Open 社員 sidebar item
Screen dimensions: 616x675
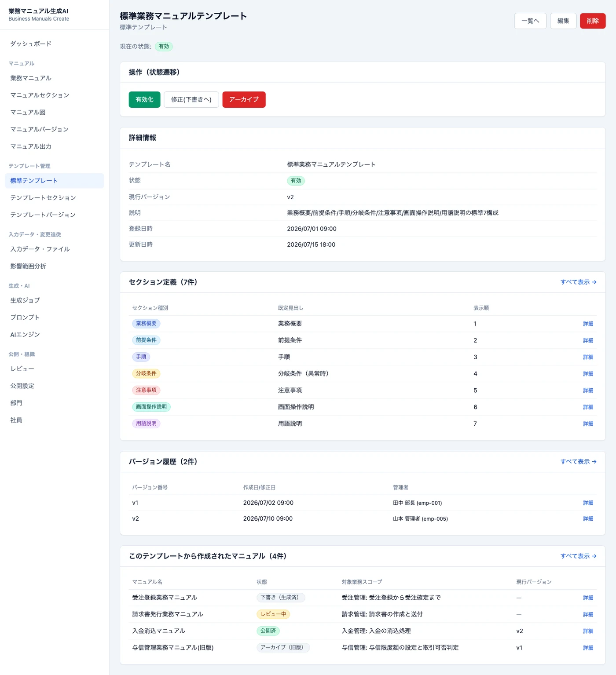(x=55, y=420)
